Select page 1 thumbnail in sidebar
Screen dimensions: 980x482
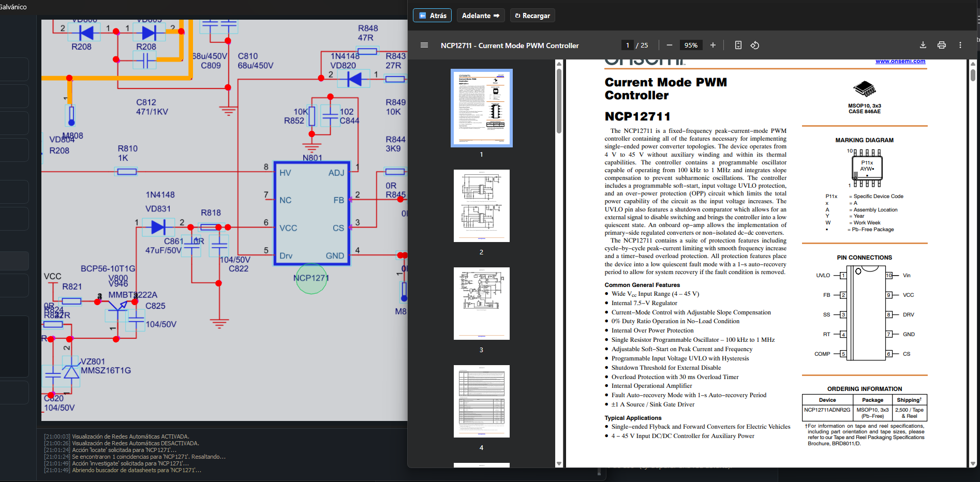(x=482, y=108)
